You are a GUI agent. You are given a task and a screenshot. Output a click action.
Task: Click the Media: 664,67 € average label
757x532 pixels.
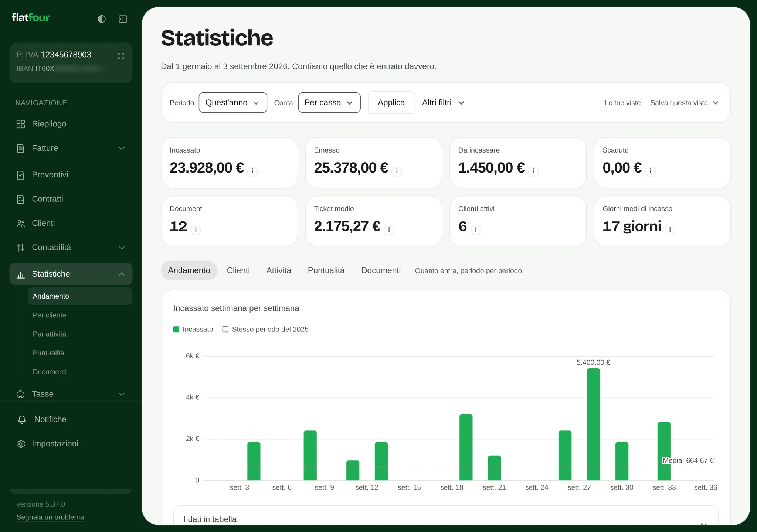(688, 461)
